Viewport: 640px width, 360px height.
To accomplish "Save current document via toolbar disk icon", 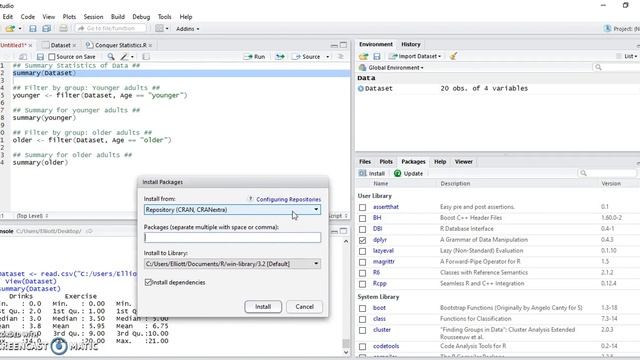I will (33, 29).
